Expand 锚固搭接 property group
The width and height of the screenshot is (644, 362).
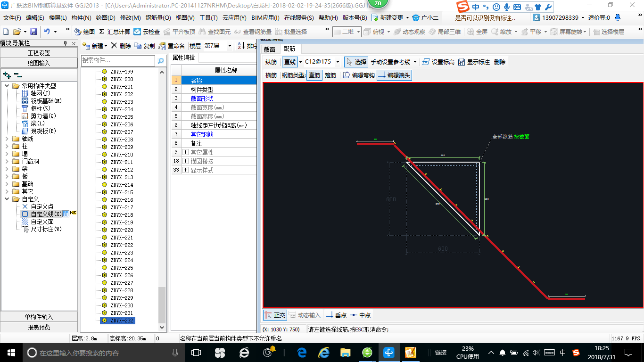coord(185,161)
